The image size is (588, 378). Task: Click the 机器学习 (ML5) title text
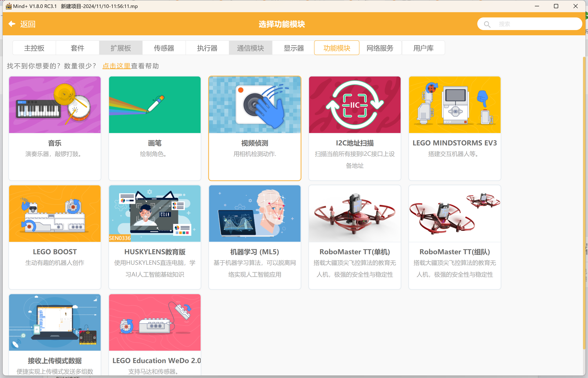click(x=255, y=252)
